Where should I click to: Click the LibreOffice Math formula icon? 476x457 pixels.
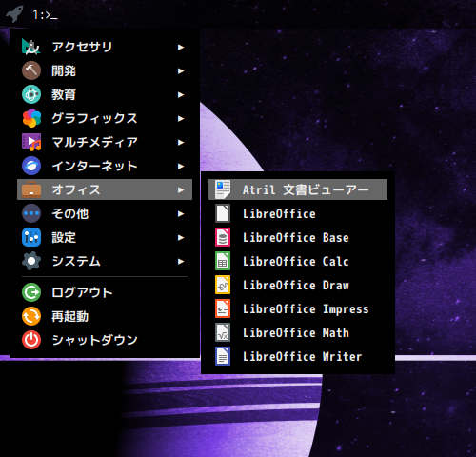coord(223,332)
